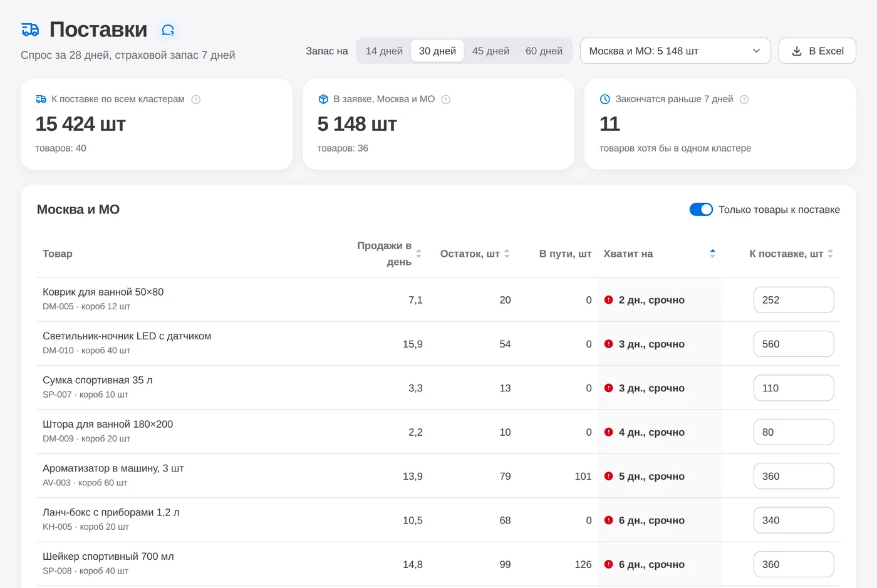Click product name Коврик для ванной 50×80

click(x=103, y=292)
